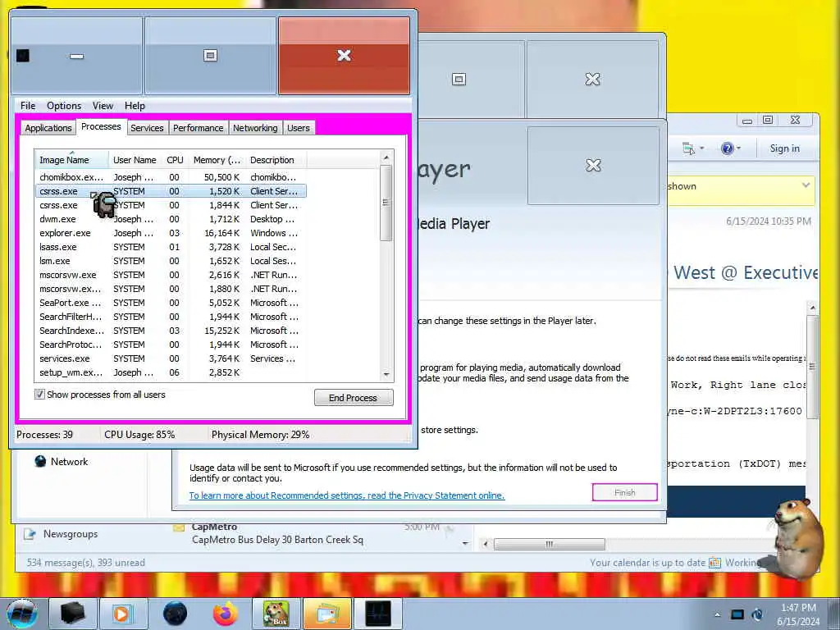Click the mail preview horizontal scrollbar thumb
The width and height of the screenshot is (840, 630).
pyautogui.click(x=549, y=545)
